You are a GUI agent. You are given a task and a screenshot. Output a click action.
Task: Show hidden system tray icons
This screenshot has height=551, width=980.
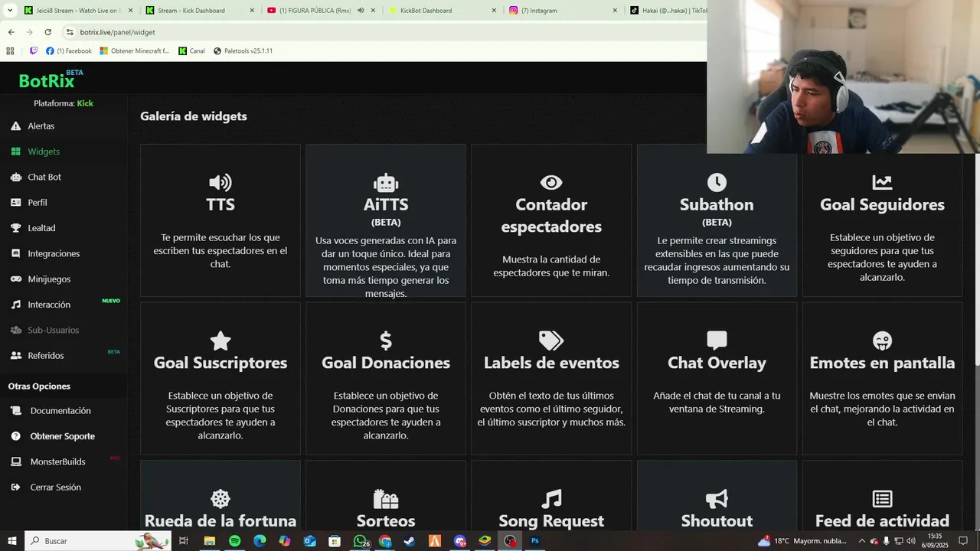pos(862,541)
